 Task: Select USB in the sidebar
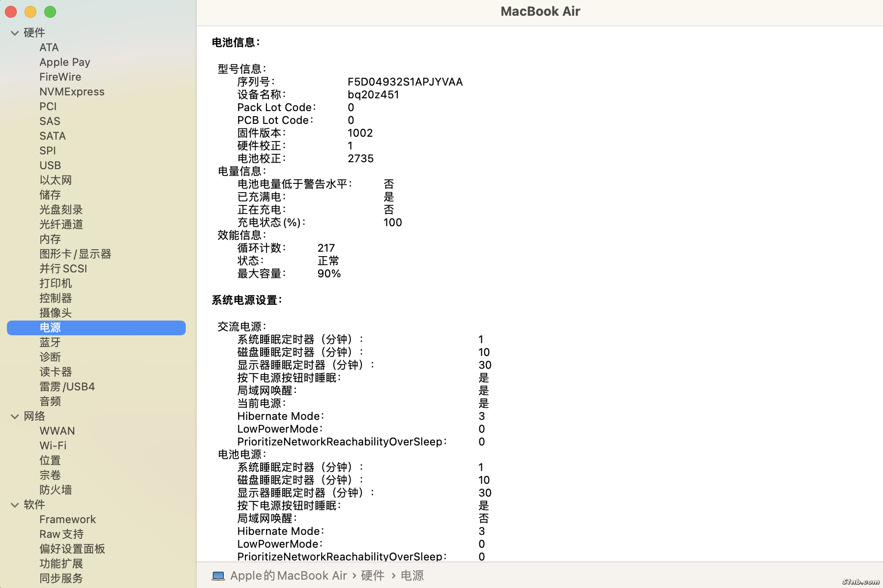click(50, 166)
